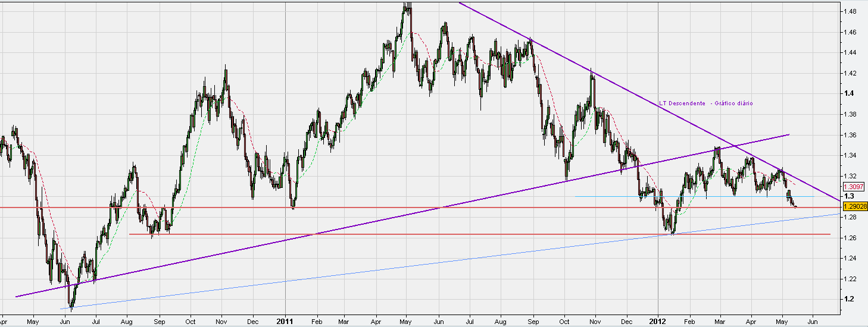
Task: Click the bold 1.3 price axis label
Action: tap(848, 196)
